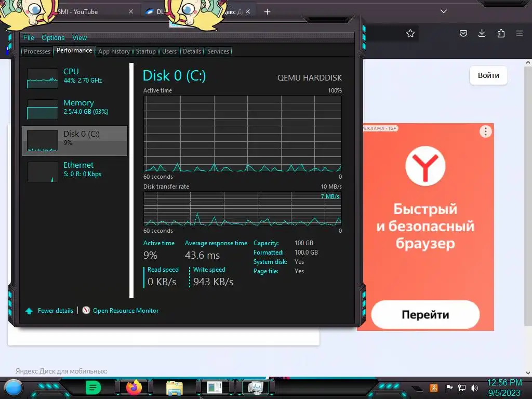The image size is (532, 399).
Task: Click the 0 KB/s read speed value
Action: pos(162,282)
